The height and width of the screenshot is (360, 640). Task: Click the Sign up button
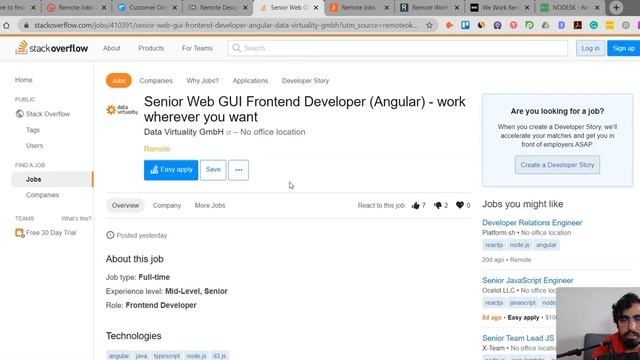pyautogui.click(x=623, y=48)
